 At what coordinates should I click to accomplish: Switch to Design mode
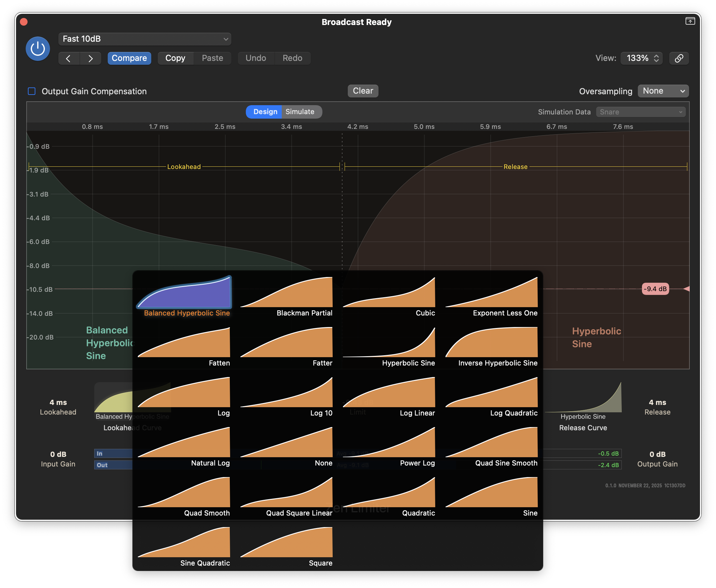point(265,112)
